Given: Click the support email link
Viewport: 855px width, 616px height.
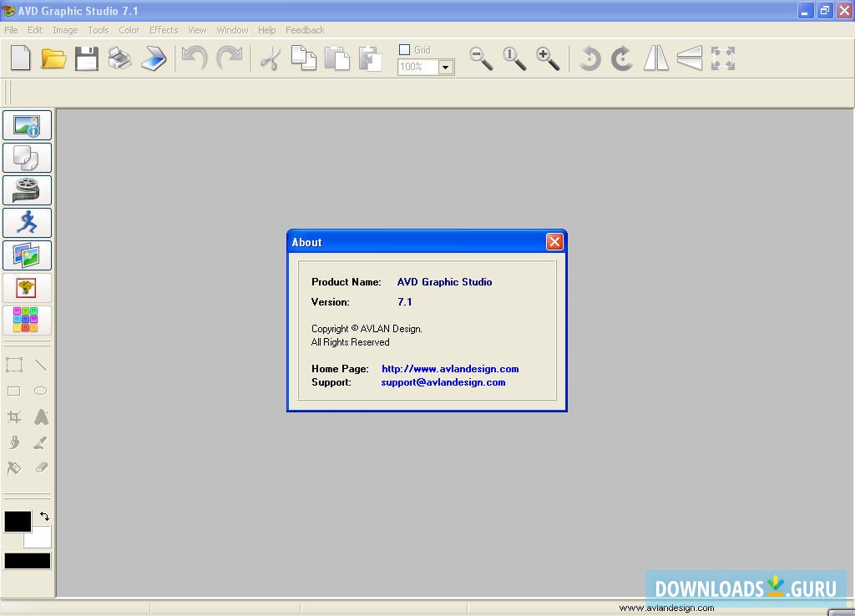Looking at the screenshot, I should point(443,381).
